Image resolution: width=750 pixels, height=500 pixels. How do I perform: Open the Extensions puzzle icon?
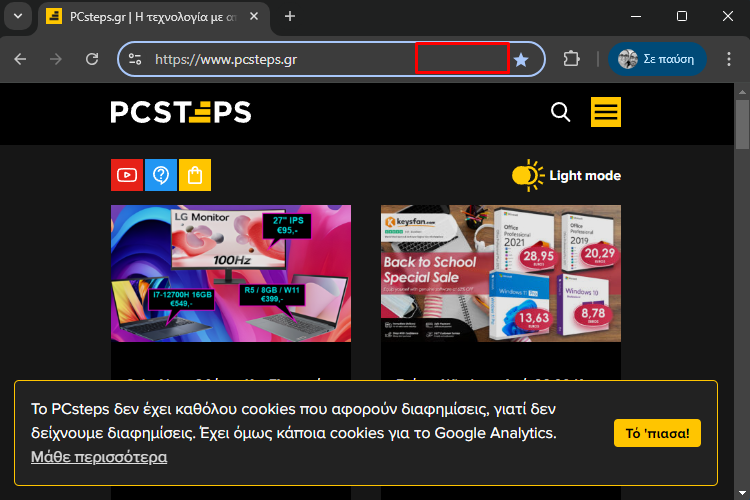pyautogui.click(x=572, y=59)
